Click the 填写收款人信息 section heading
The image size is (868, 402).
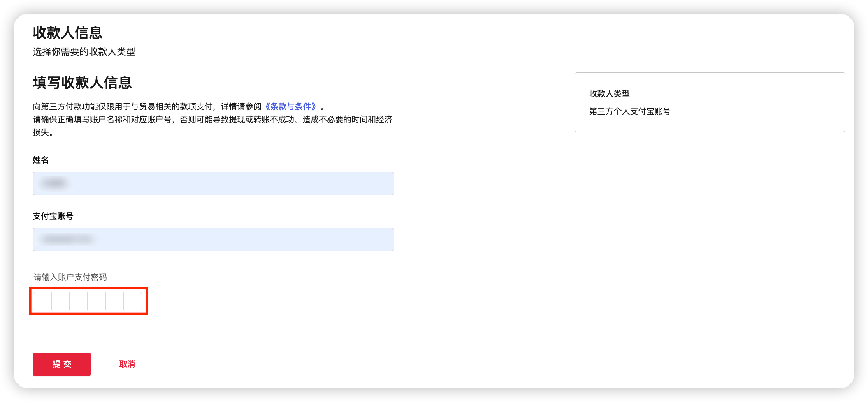coord(82,83)
